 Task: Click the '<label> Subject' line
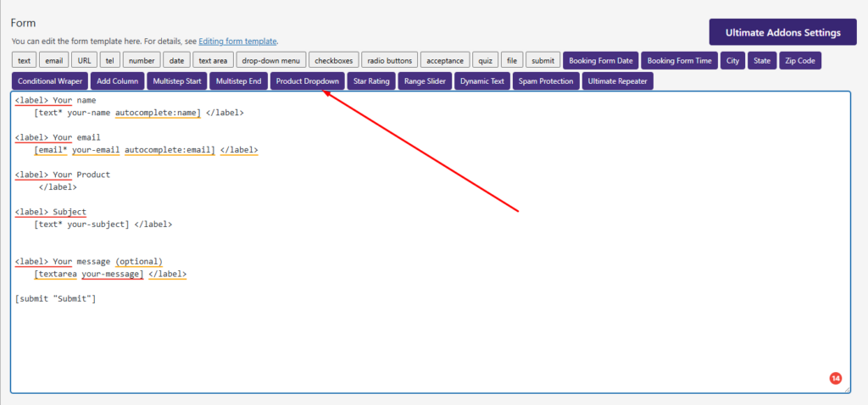50,212
